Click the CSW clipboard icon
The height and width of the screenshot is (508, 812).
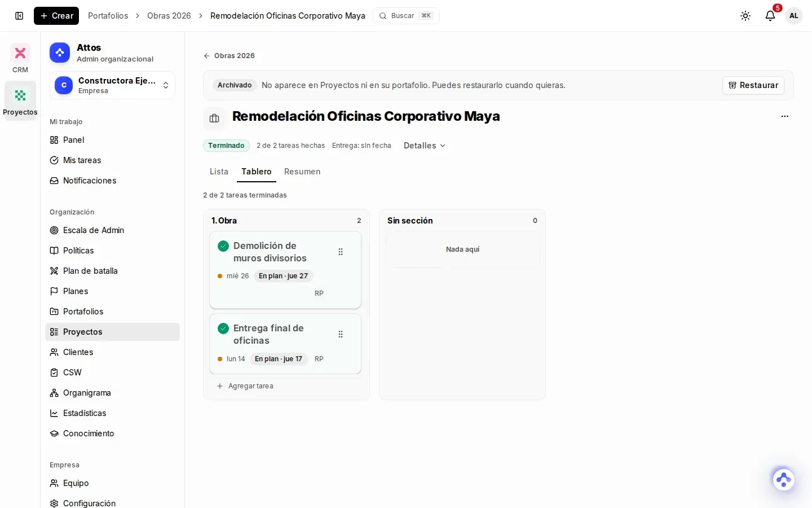(54, 373)
